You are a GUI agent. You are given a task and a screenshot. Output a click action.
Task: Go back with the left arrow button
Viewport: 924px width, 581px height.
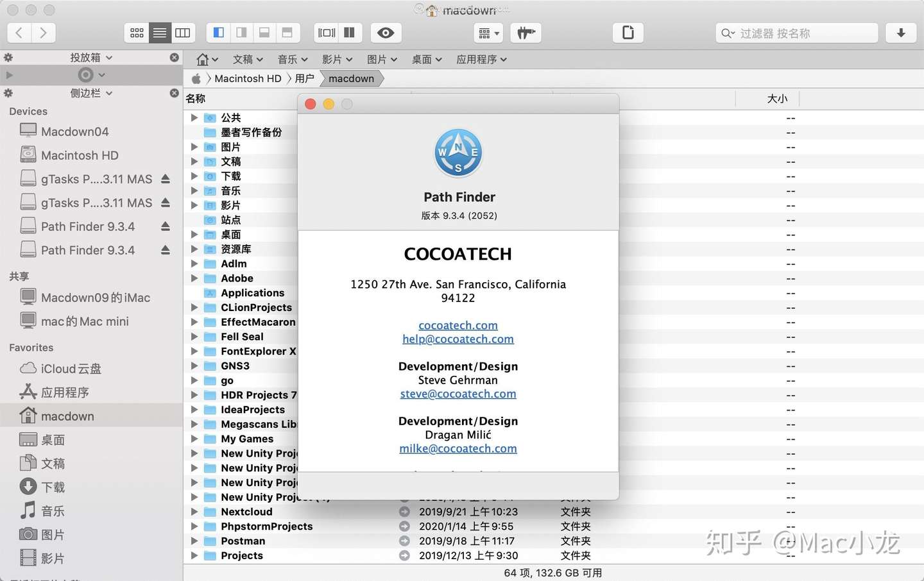coord(19,33)
